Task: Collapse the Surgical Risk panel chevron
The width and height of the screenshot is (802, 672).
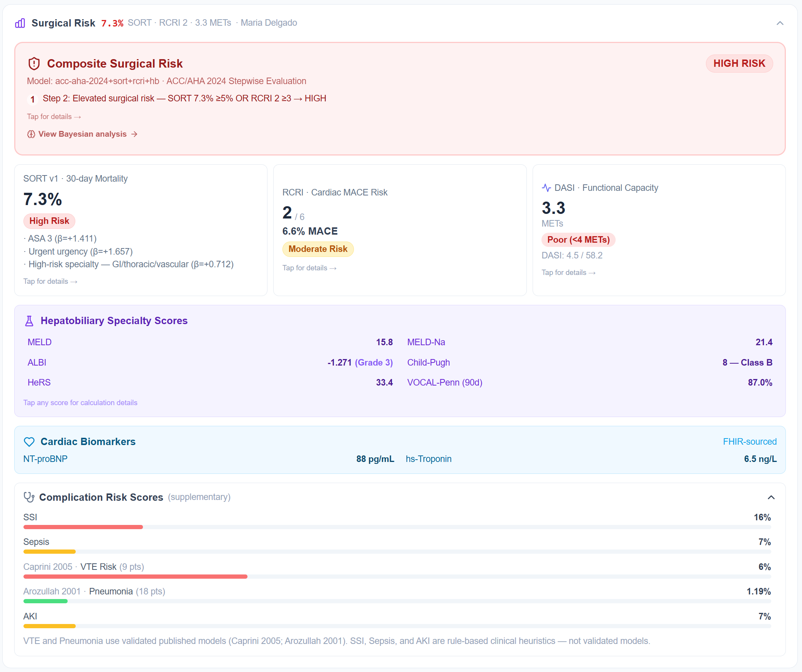Action: (780, 23)
